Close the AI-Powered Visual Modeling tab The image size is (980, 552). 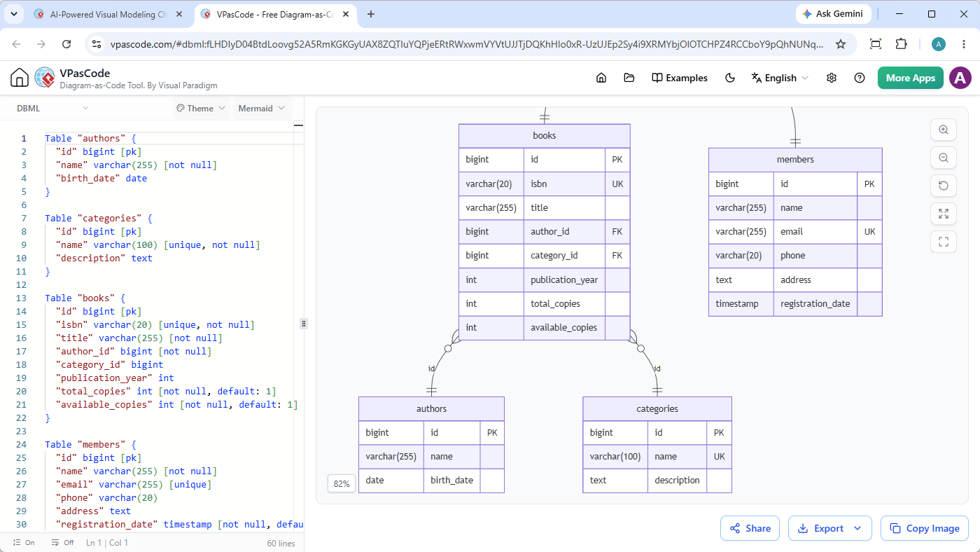(178, 14)
